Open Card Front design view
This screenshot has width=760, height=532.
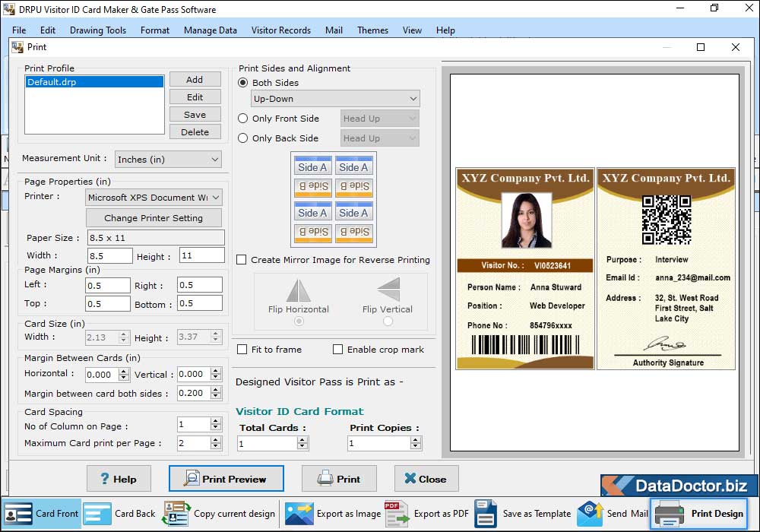point(41,514)
